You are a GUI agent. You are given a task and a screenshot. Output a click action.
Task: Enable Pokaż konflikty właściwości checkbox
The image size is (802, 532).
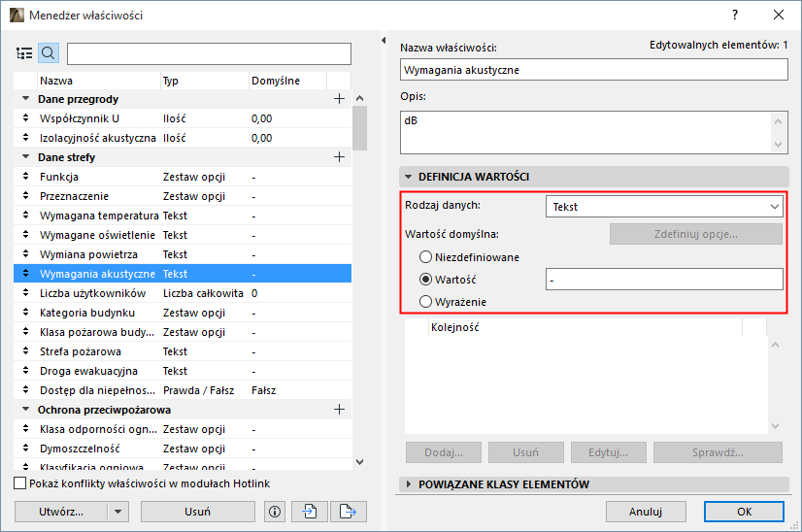tap(20, 483)
